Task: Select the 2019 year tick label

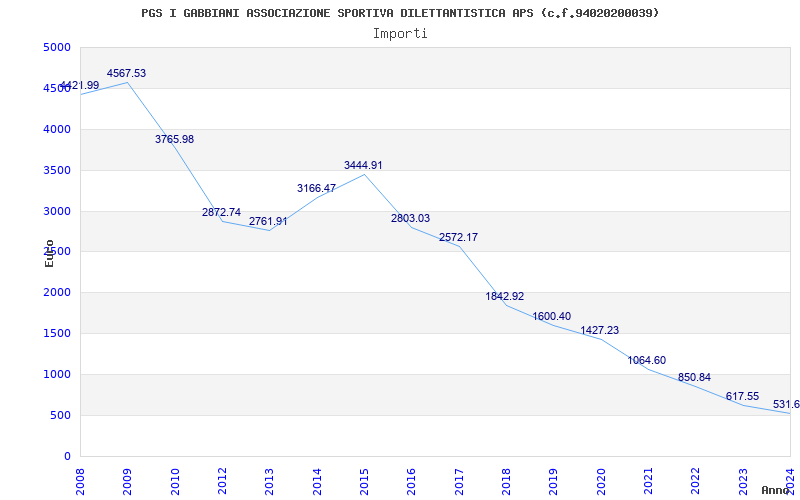Action: [x=554, y=482]
